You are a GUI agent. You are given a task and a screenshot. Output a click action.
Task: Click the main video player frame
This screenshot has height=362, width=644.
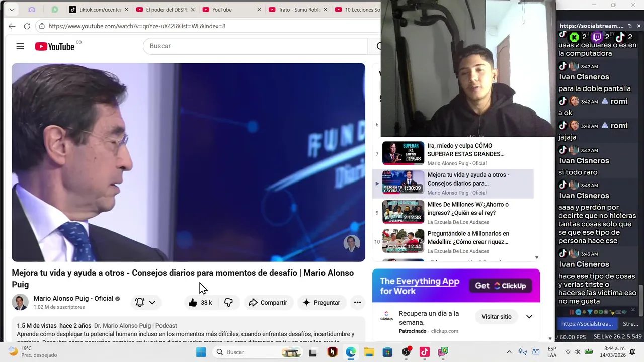coord(188,162)
